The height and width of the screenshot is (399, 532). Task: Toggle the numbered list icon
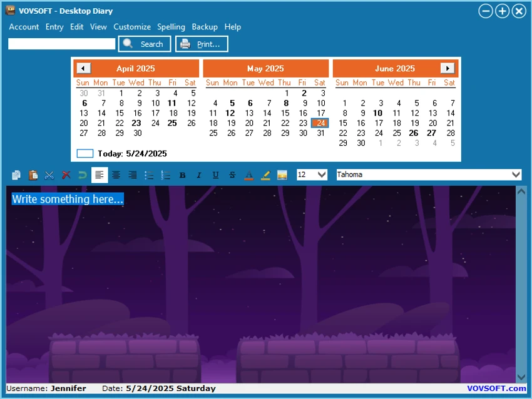(x=166, y=175)
